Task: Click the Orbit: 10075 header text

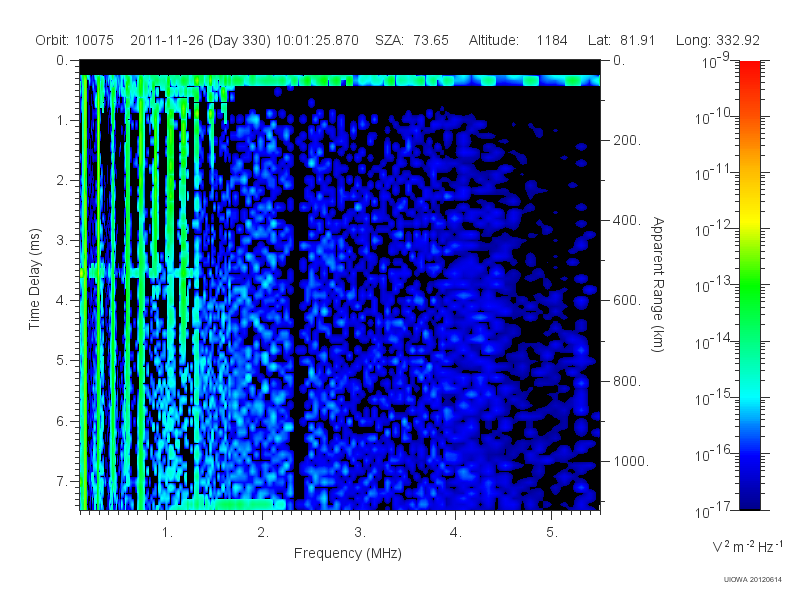Action: pos(74,40)
